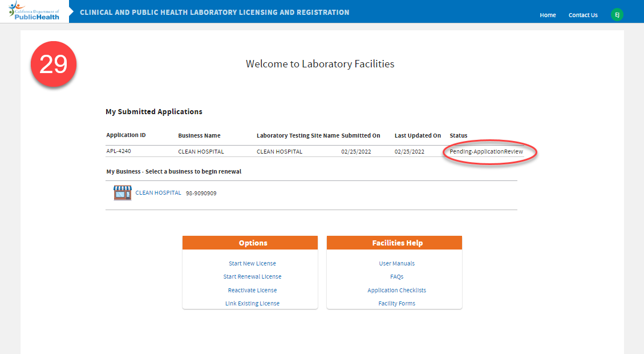Click the My Submitted Applications heading
Viewport: 644px width, 354px height.
tap(154, 112)
